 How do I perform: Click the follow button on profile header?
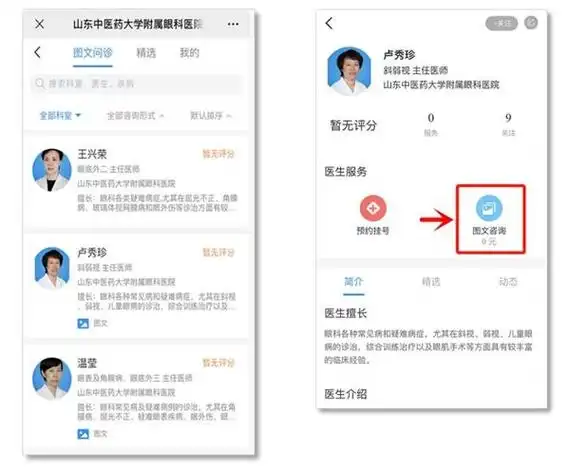click(x=501, y=23)
